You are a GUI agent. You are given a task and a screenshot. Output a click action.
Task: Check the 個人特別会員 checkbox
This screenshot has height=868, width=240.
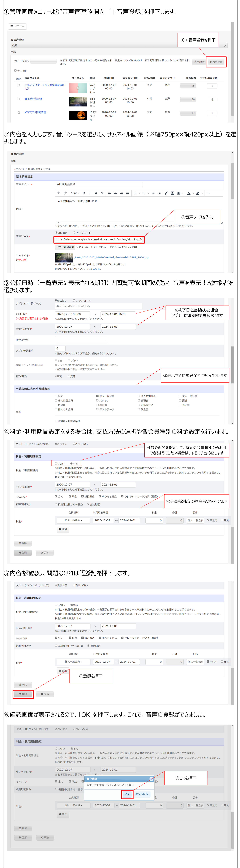tap(139, 396)
